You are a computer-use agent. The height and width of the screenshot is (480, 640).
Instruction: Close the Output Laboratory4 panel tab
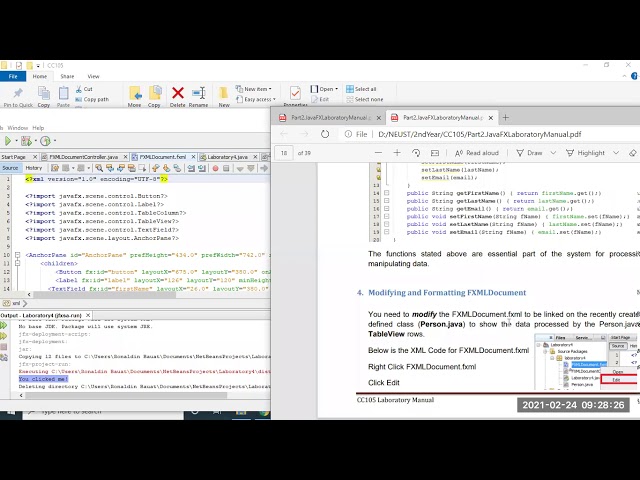click(x=88, y=316)
